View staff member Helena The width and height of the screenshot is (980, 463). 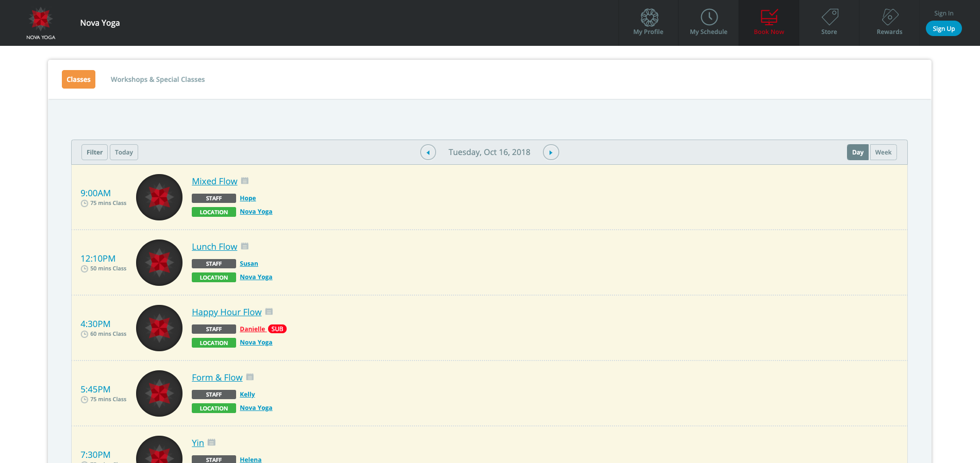pos(251,459)
